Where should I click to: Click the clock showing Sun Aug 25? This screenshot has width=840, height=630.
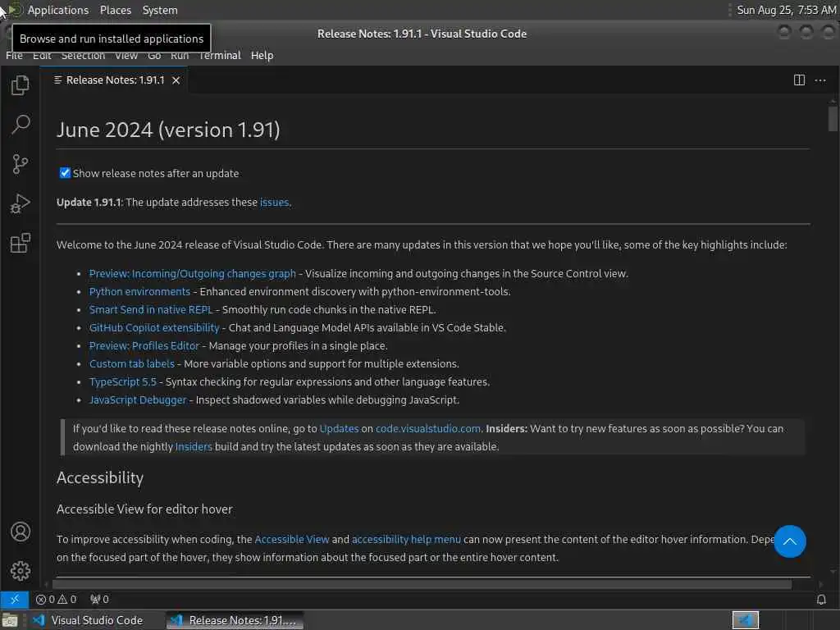pos(786,10)
